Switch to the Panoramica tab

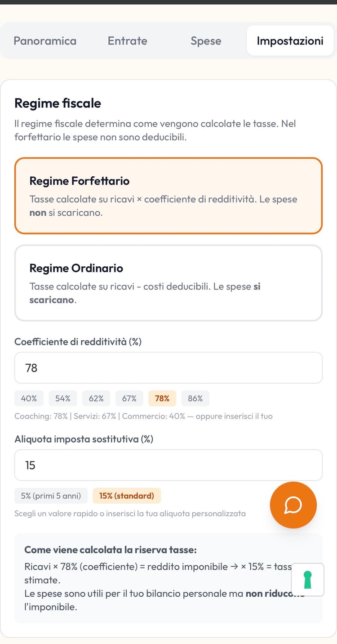coord(45,41)
